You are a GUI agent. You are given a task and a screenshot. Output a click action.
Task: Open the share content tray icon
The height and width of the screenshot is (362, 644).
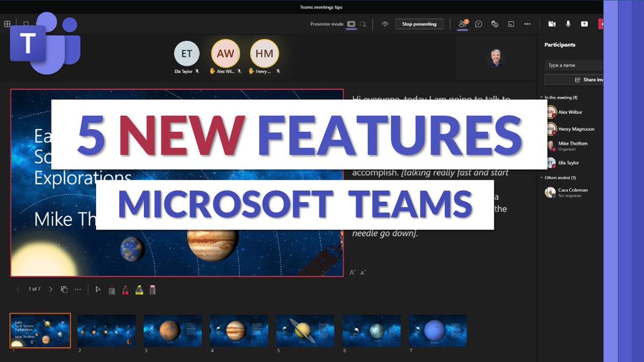tap(584, 24)
